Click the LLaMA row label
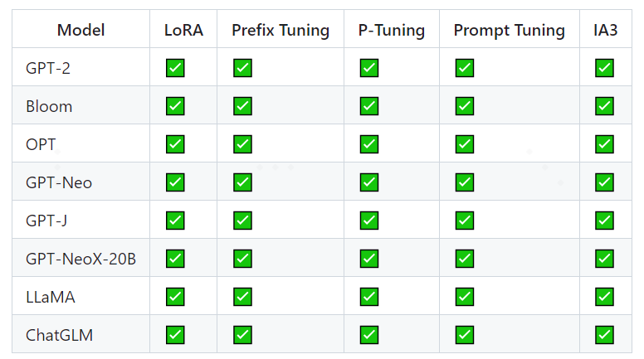This screenshot has height=359, width=644. (x=51, y=297)
